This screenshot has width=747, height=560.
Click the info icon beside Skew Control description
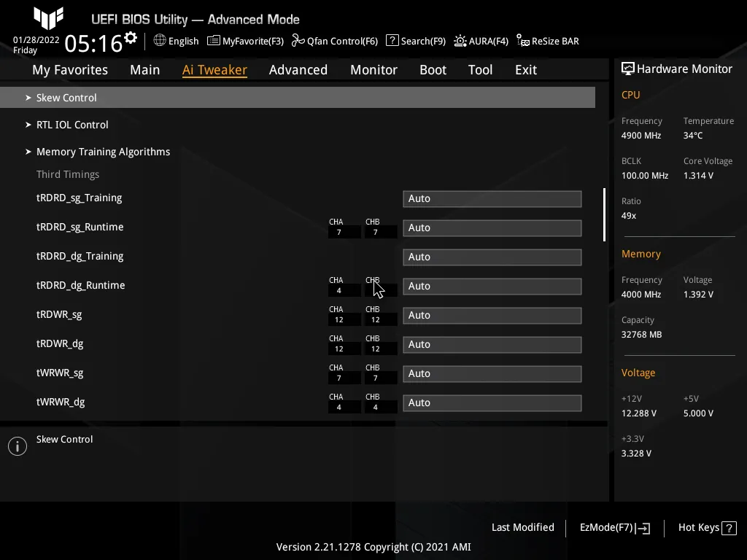(x=18, y=446)
